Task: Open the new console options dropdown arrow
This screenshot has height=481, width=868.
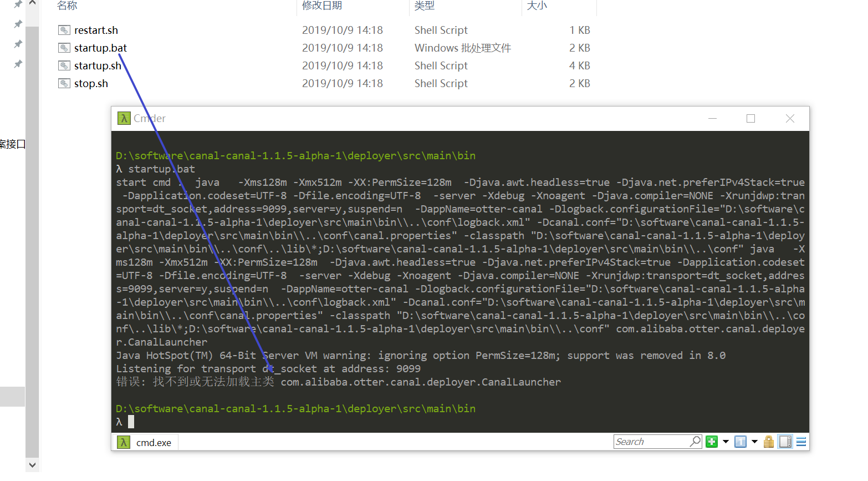Action: 726,442
